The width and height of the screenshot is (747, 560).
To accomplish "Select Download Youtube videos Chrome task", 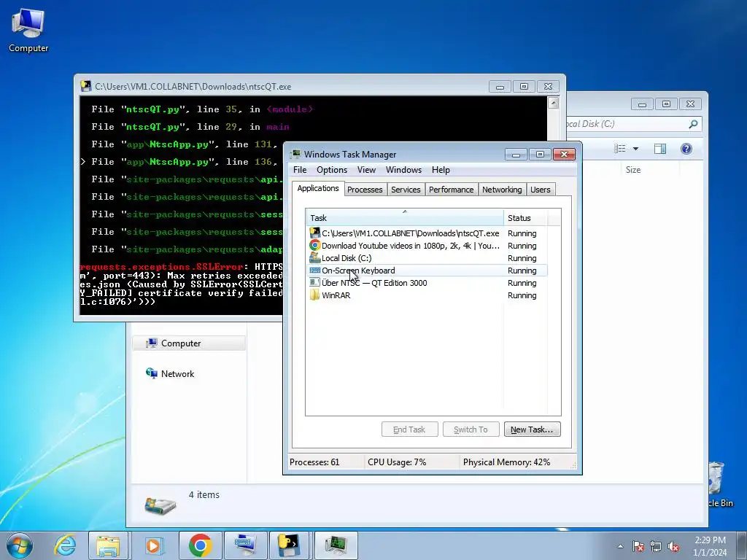I will pos(427,246).
